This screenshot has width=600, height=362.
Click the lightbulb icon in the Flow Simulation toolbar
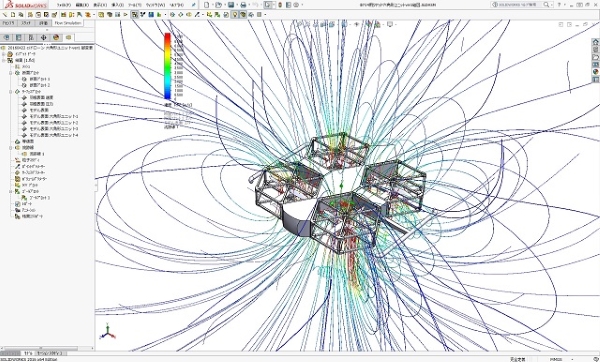pos(235,15)
